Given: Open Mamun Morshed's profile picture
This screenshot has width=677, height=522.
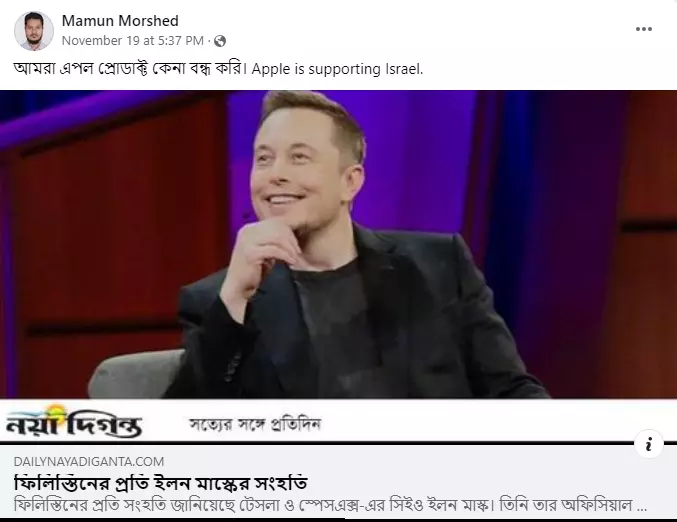Looking at the screenshot, I should 34,31.
